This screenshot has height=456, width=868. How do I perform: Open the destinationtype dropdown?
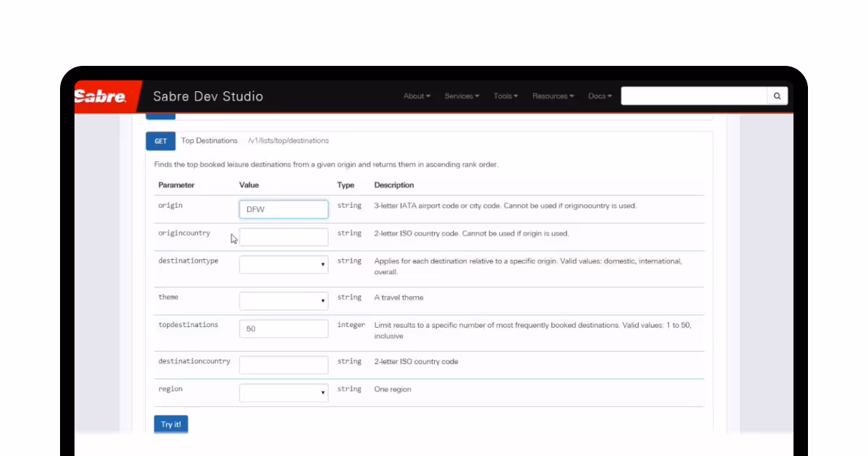coord(284,264)
